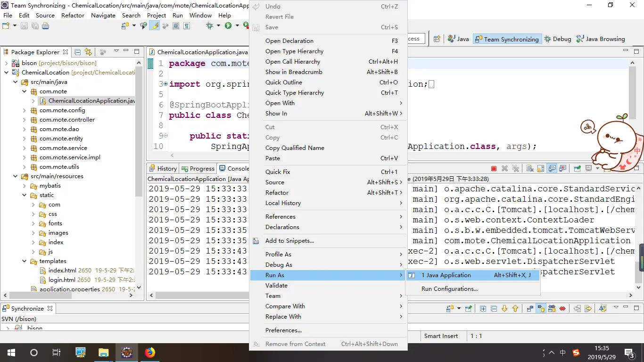
Task: Pin the console view
Action: (x=577, y=168)
